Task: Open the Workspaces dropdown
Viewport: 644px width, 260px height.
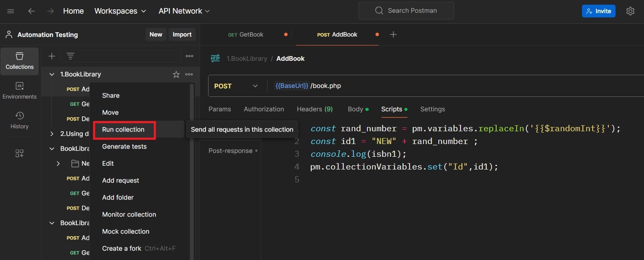Action: coord(120,11)
